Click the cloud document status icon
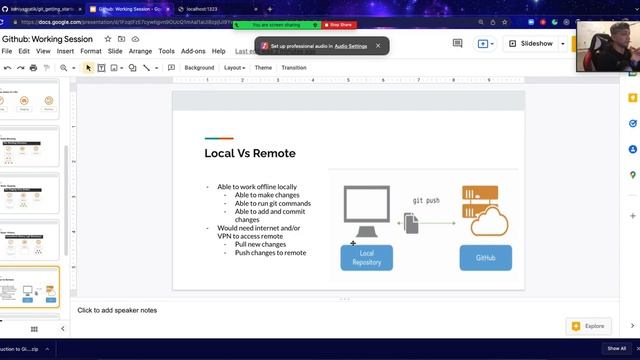 click(x=136, y=39)
